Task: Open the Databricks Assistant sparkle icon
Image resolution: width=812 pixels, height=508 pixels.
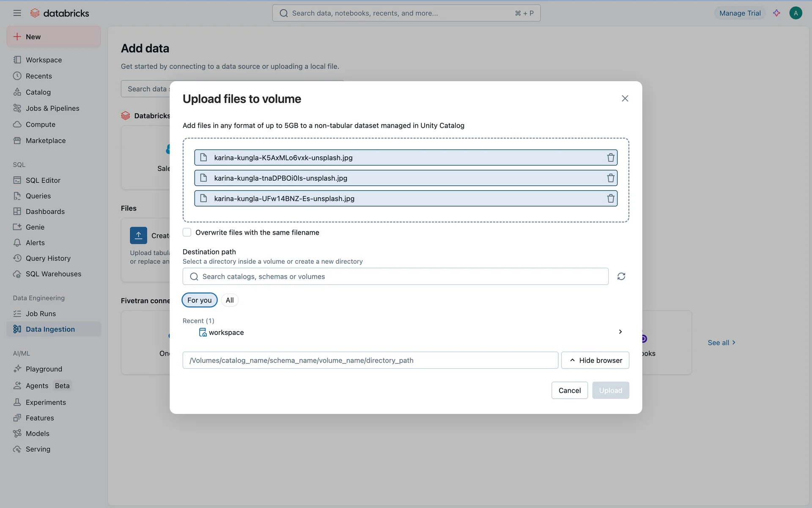Action: pyautogui.click(x=776, y=13)
